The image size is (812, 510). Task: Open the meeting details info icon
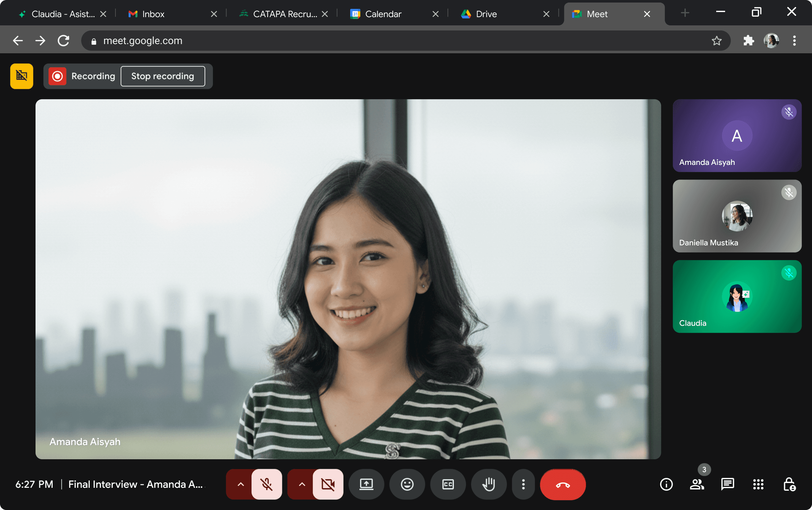pyautogui.click(x=666, y=484)
